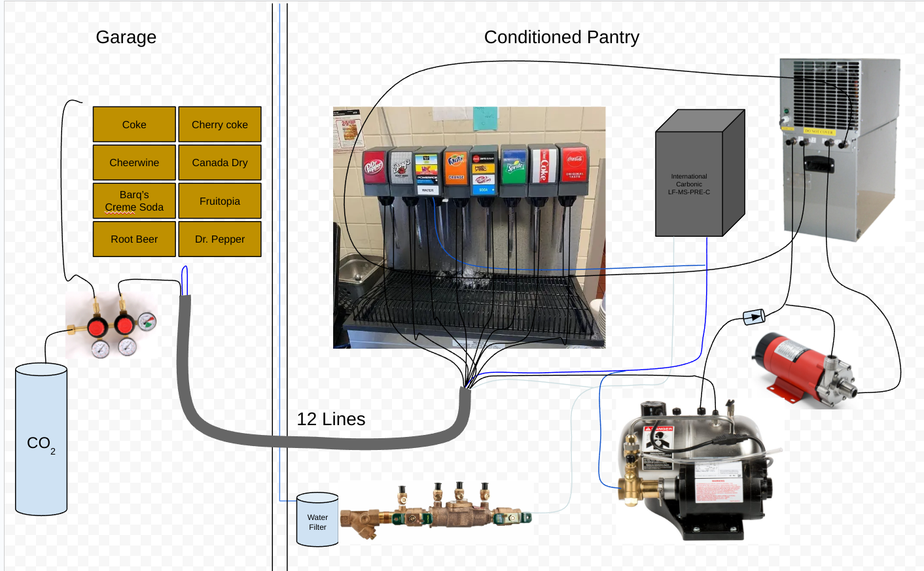
Task: Click the Sprite dispenser valve
Action: [514, 171]
